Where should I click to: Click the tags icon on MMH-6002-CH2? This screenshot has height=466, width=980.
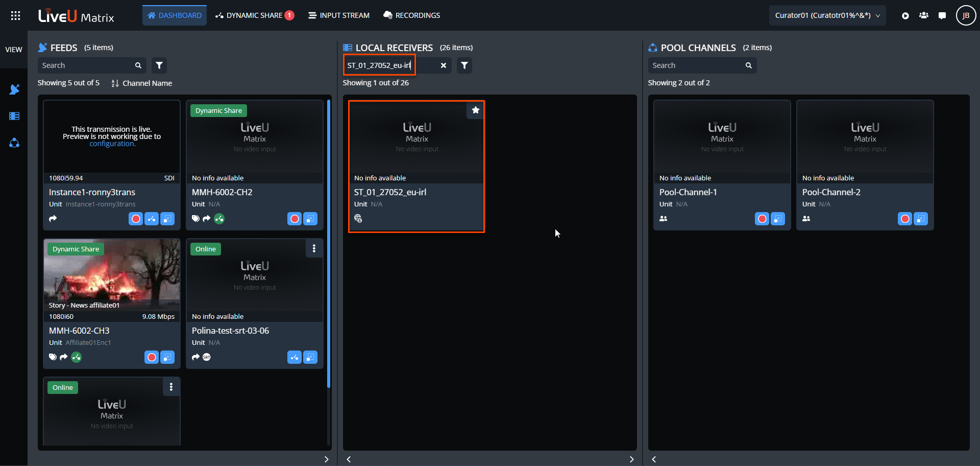pyautogui.click(x=195, y=219)
